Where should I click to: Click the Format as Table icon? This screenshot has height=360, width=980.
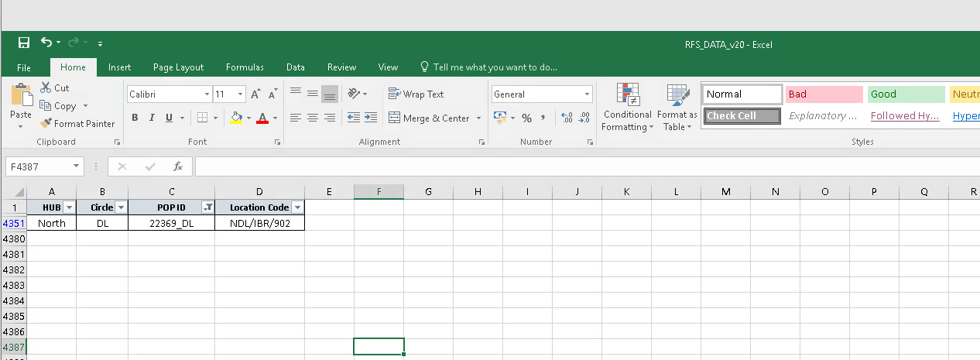pos(677,108)
